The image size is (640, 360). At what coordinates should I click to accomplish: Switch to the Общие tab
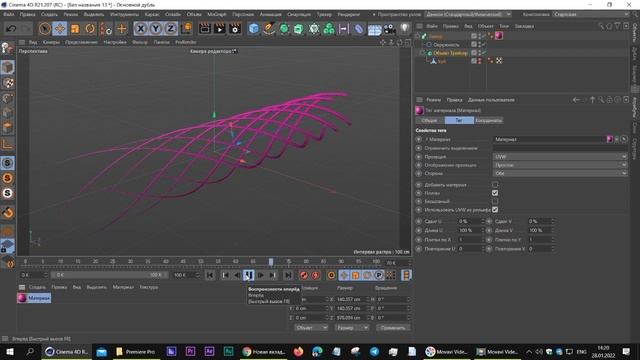[429, 120]
